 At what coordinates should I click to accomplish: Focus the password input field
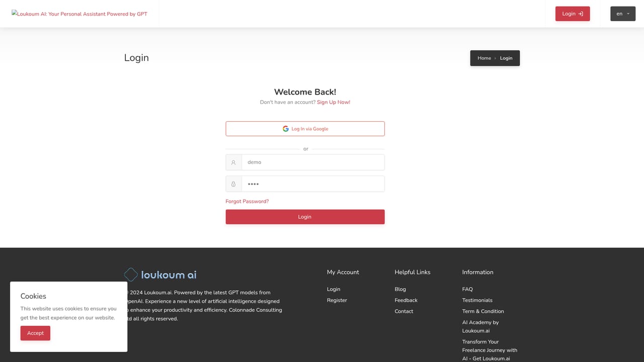coord(313,184)
